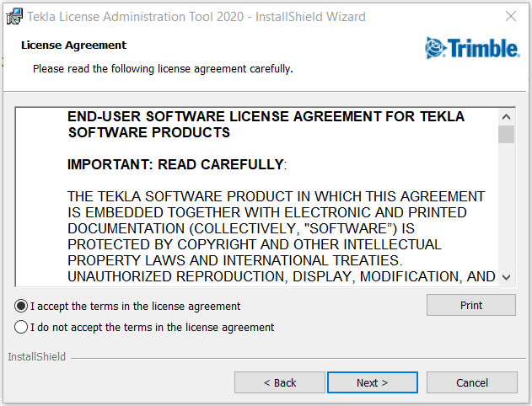Proceed with the Next button

coord(372,382)
